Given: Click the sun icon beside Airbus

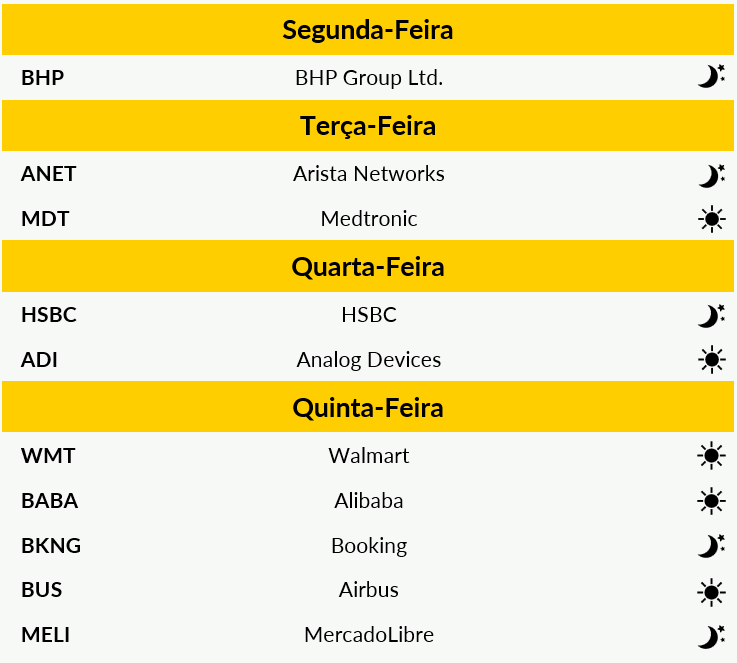Looking at the screenshot, I should [x=712, y=592].
